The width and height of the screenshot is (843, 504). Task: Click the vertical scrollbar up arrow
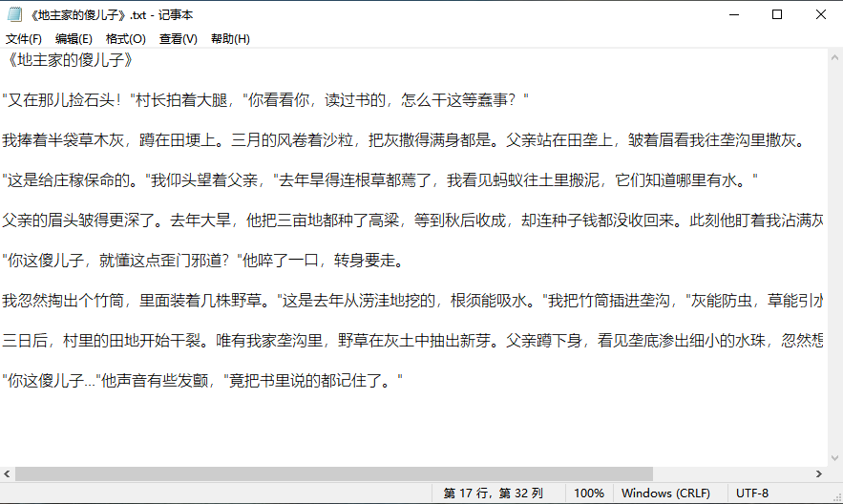(x=834, y=57)
